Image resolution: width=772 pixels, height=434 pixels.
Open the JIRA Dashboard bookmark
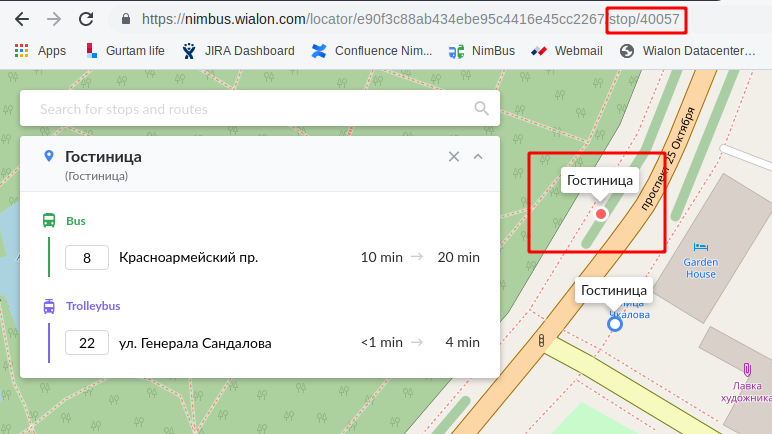(238, 50)
